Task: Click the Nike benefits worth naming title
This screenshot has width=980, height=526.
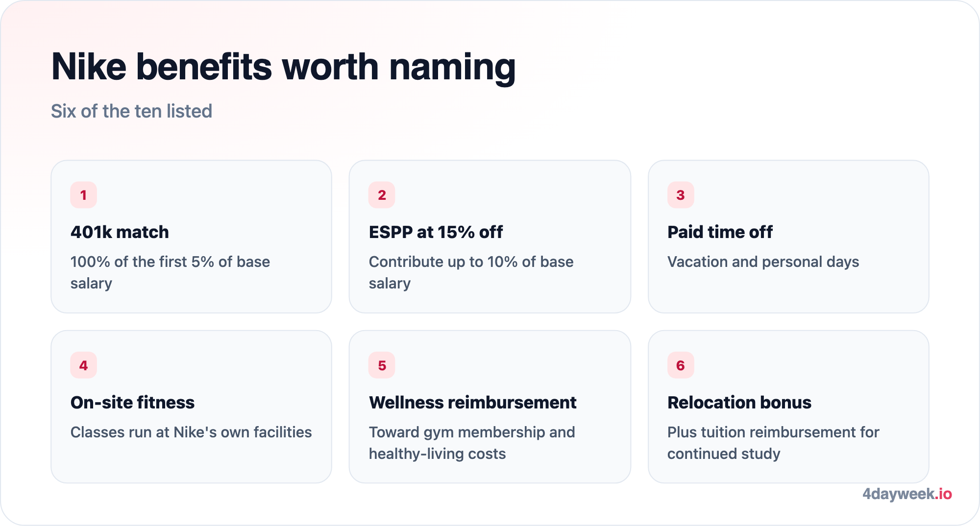Action: point(283,67)
